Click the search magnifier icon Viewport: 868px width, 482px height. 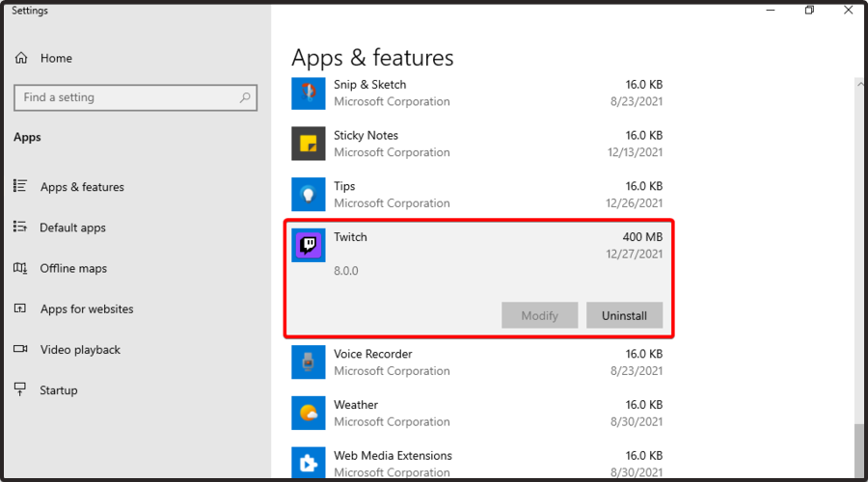[x=245, y=97]
